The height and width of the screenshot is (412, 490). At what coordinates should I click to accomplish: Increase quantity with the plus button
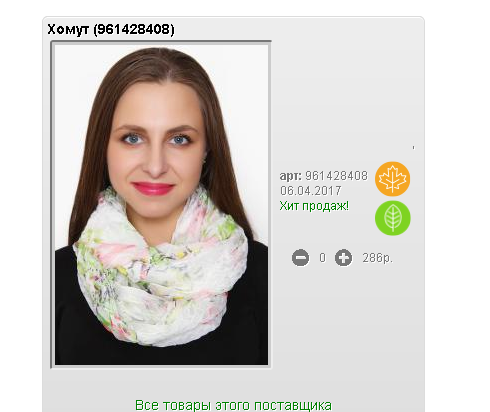[x=343, y=258]
